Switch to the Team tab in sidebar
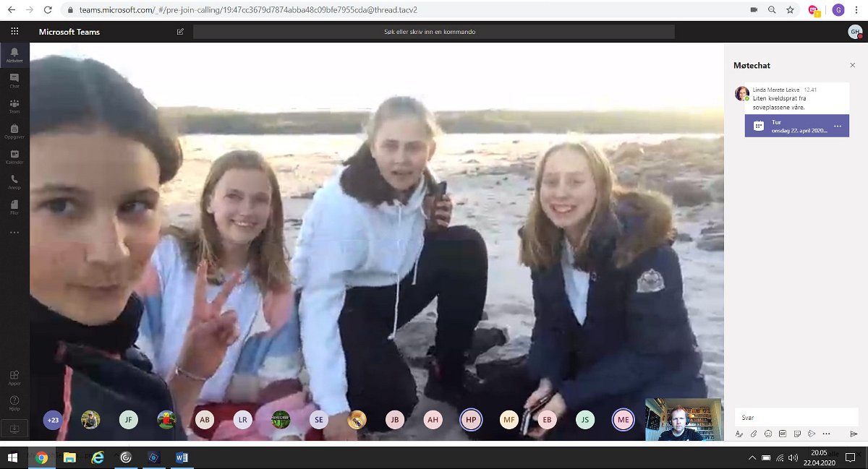Image resolution: width=868 pixels, height=469 pixels. (x=14, y=106)
